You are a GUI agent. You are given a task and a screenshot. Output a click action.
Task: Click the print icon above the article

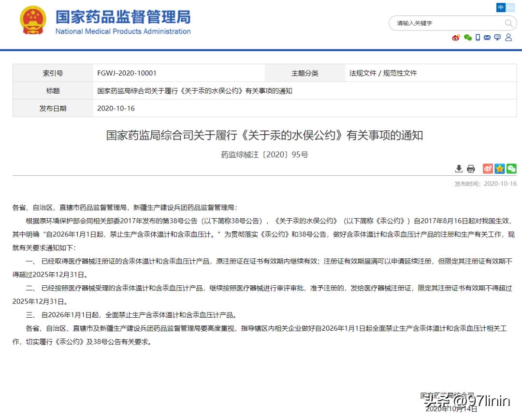coord(471,169)
